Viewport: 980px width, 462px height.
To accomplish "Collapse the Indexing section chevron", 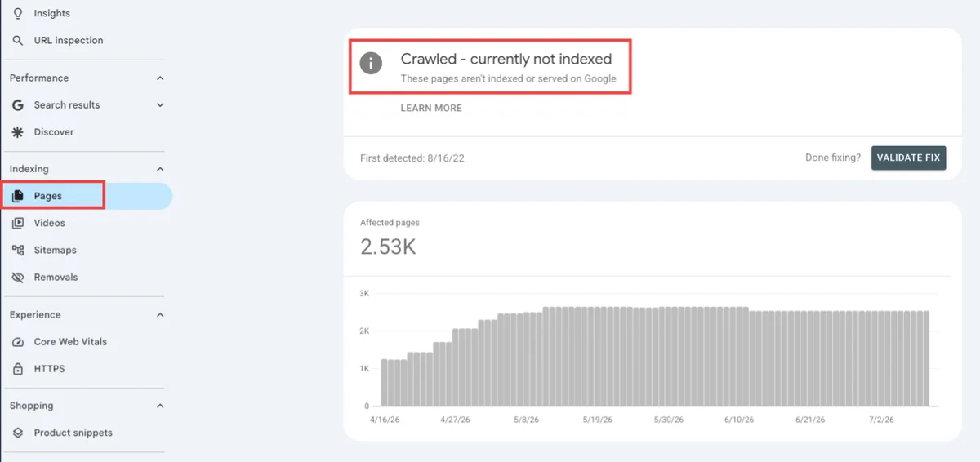I will pos(160,169).
